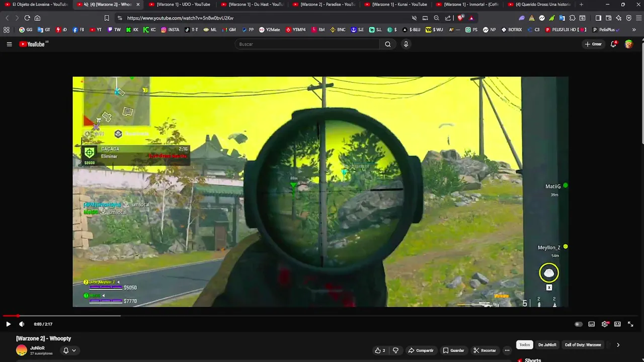This screenshot has width=644, height=362.
Task: Open a new browser tab
Action: [581, 5]
